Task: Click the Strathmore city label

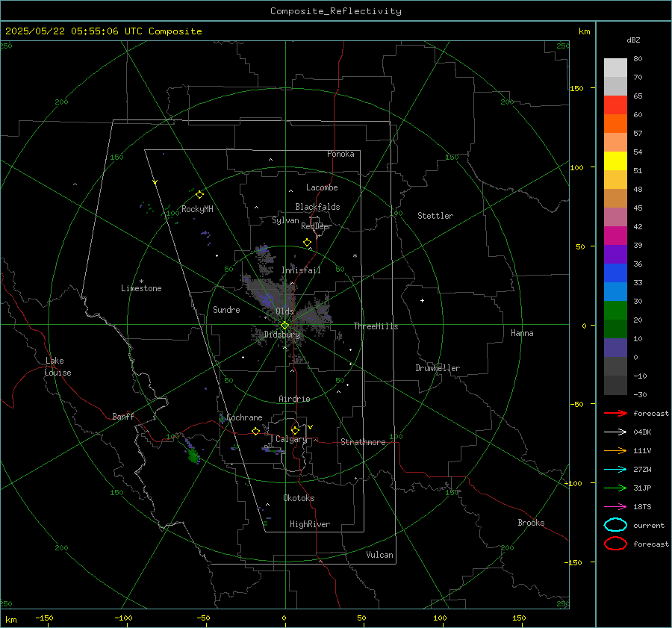Action: (363, 442)
